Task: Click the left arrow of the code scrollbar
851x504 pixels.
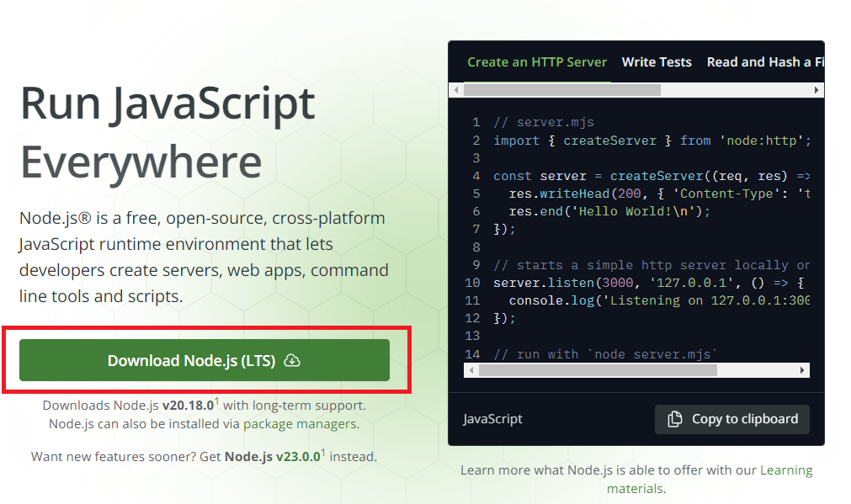Action: click(471, 370)
